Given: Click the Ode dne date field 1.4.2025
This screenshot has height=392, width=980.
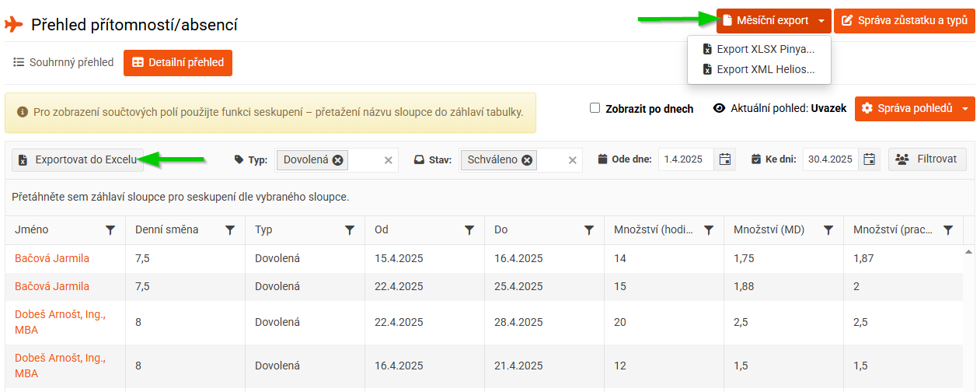Looking at the screenshot, I should click(x=687, y=159).
